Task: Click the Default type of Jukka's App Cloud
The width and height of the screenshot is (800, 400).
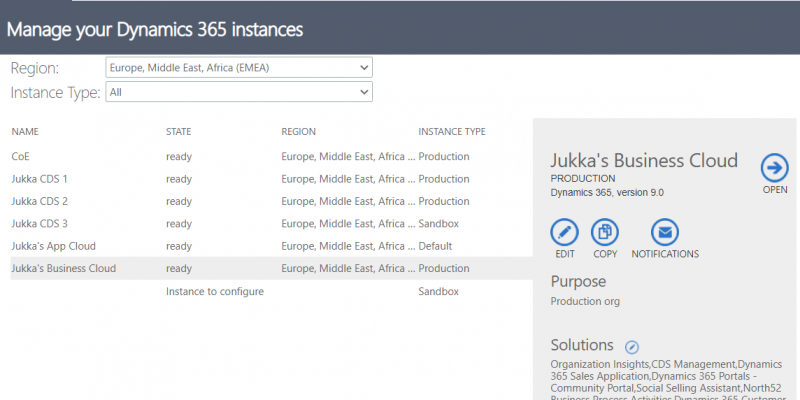Action: click(435, 246)
